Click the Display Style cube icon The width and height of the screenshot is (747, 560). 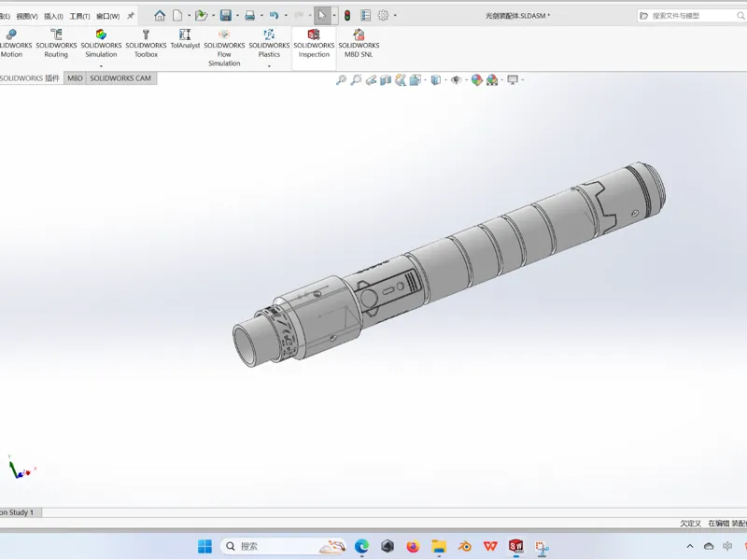coord(435,80)
